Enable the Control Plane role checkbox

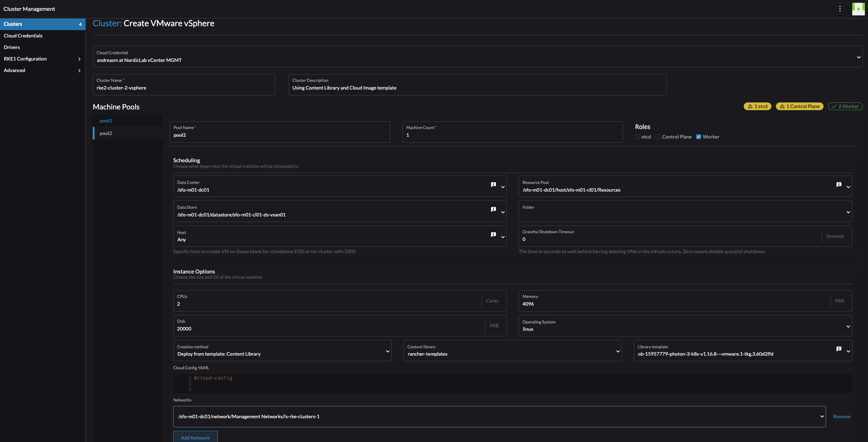pyautogui.click(x=658, y=137)
